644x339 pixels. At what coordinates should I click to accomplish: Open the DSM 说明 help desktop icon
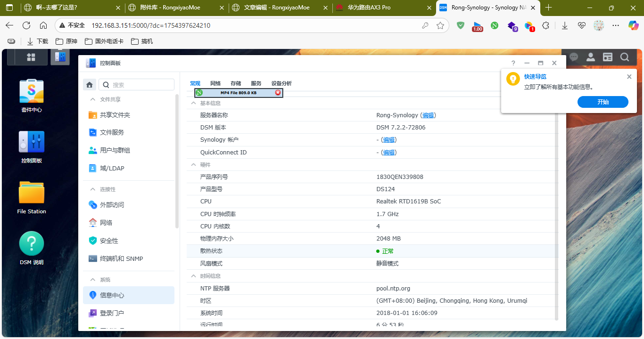[x=32, y=243]
